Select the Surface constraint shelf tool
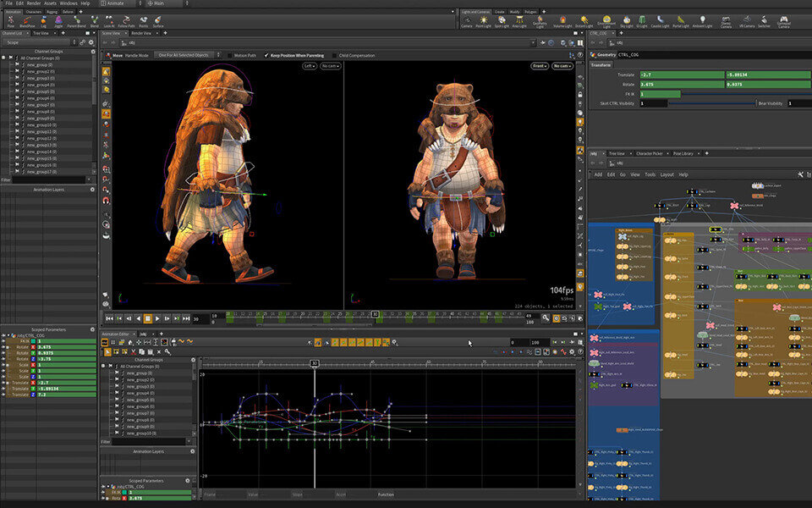The image size is (812, 508). tap(158, 21)
